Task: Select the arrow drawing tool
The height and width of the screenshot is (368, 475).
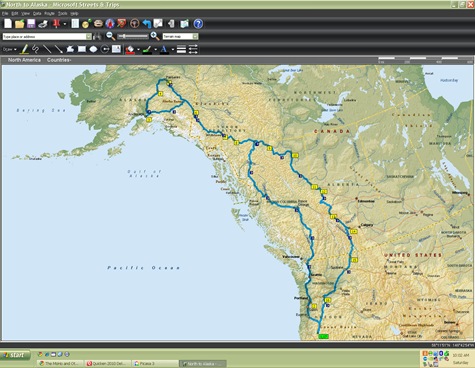Action: coord(58,49)
